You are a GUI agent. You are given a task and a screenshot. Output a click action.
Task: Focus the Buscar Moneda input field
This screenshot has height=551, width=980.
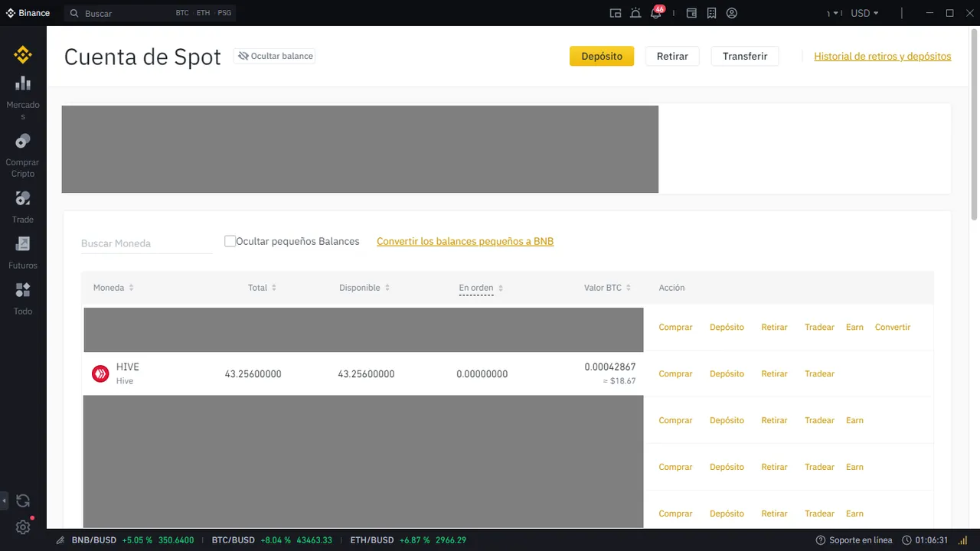[x=146, y=243]
